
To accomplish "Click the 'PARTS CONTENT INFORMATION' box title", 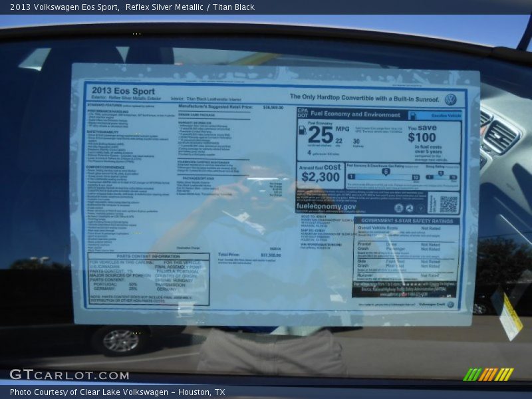I will point(148,256).
